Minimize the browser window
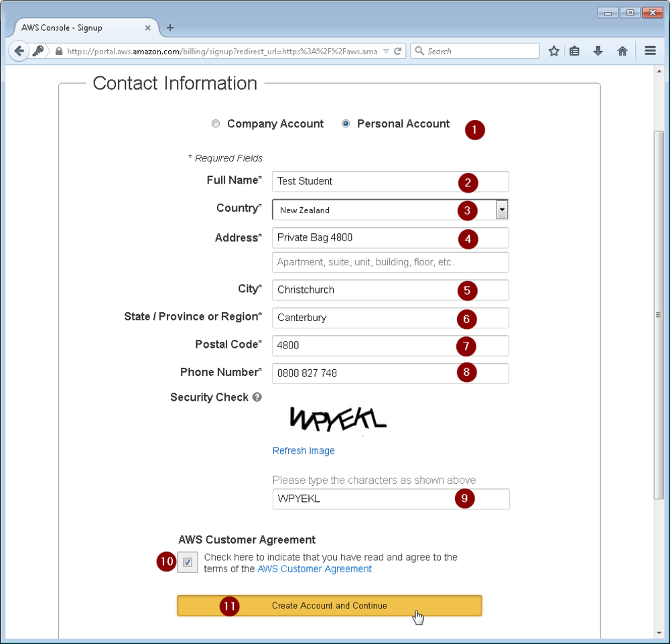 608,13
